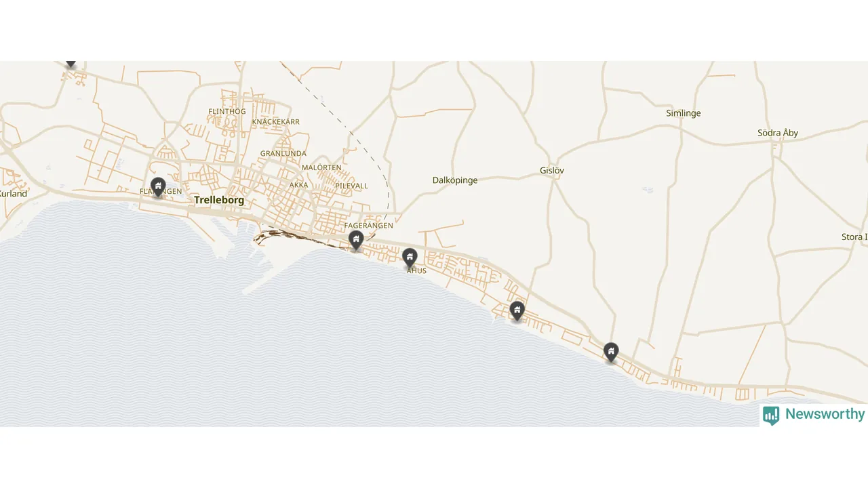The width and height of the screenshot is (868, 488).
Task: Click the house pin on coast south of Gislöv
Action: coord(517,310)
